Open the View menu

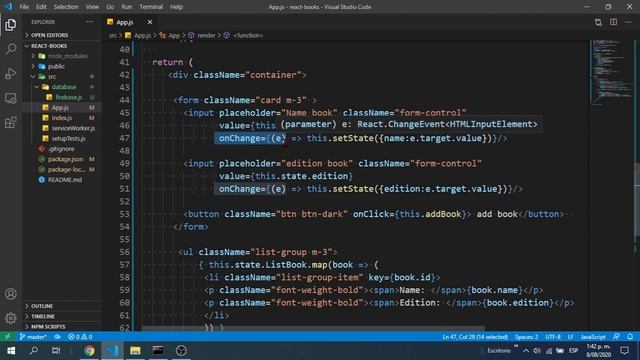tap(92, 7)
